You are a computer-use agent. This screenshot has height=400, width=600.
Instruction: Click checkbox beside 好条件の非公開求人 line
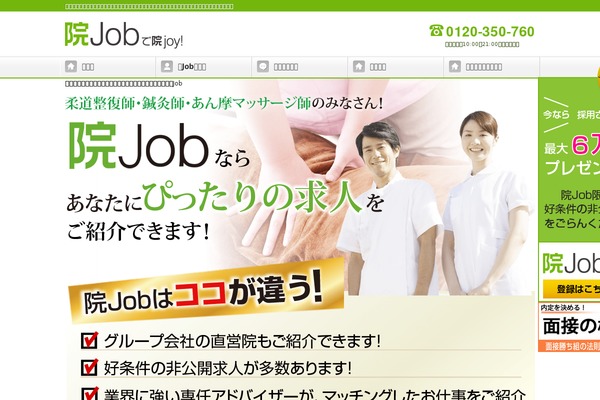[90, 367]
